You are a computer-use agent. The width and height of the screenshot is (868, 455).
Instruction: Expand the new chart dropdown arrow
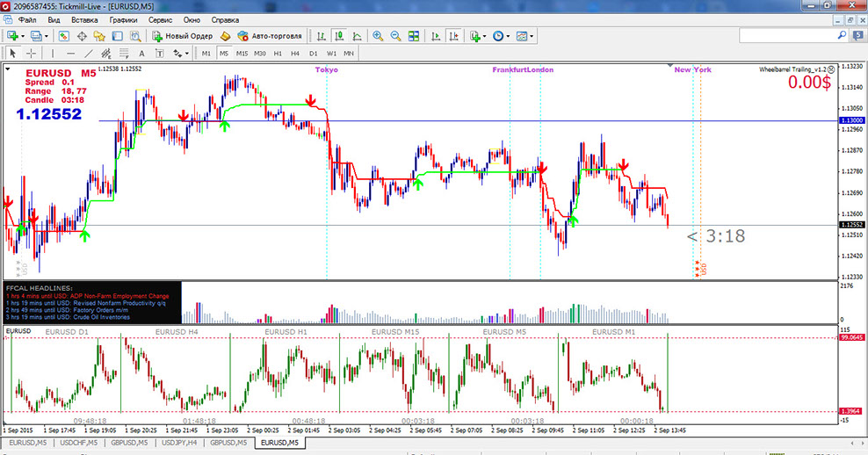click(x=23, y=36)
